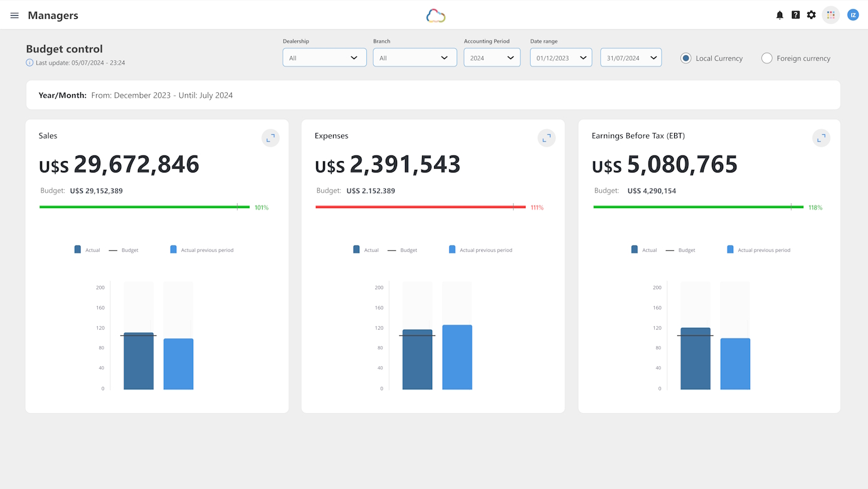Click the green EBT progress bar
Viewport: 868px width, 489px height.
point(699,207)
